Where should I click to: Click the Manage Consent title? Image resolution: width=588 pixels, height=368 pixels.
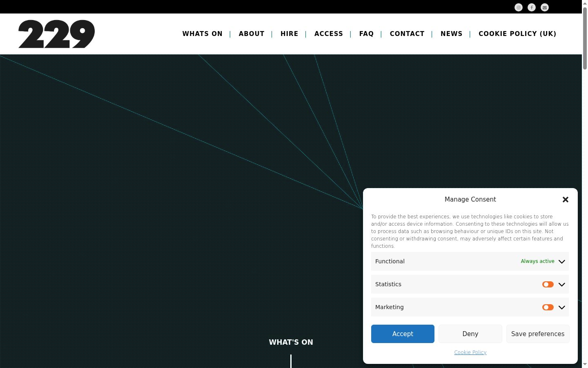point(470,200)
